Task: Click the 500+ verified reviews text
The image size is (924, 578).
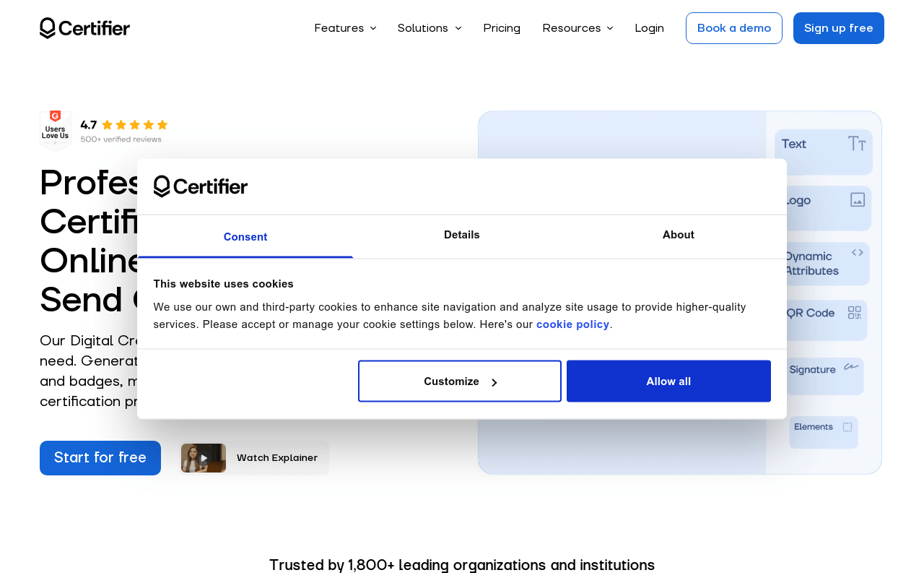Action: click(121, 139)
